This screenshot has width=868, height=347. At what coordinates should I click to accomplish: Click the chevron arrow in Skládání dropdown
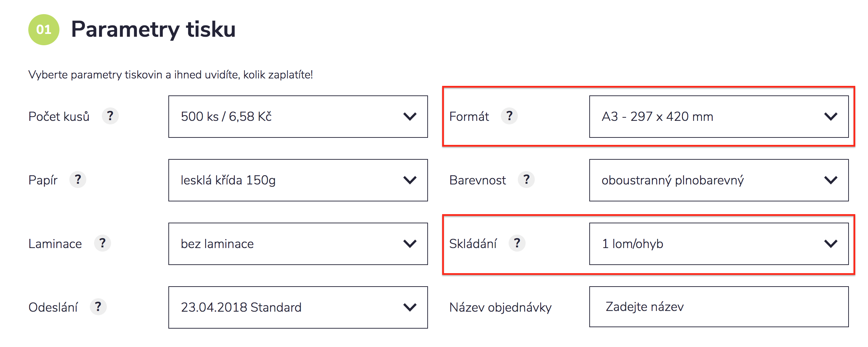pos(831,244)
